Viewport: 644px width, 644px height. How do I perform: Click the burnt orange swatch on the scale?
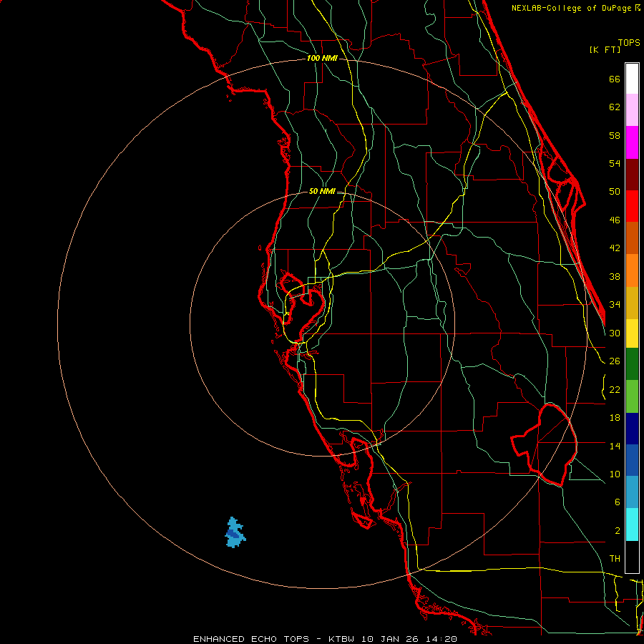(632, 238)
